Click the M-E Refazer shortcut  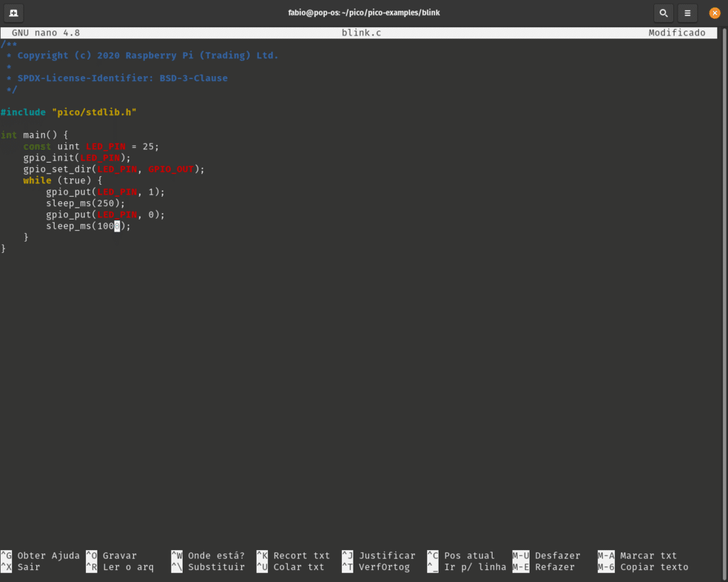click(x=543, y=567)
